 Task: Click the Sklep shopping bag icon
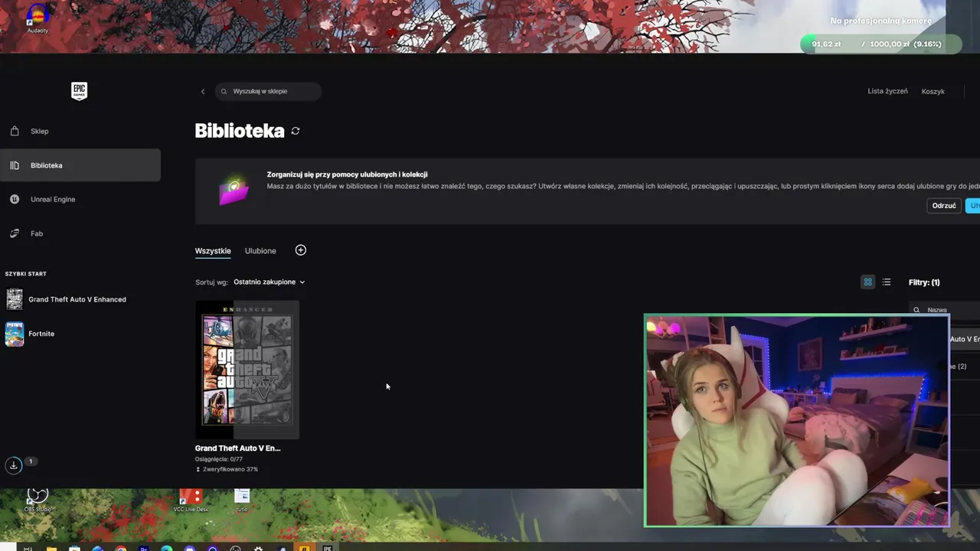tap(15, 131)
